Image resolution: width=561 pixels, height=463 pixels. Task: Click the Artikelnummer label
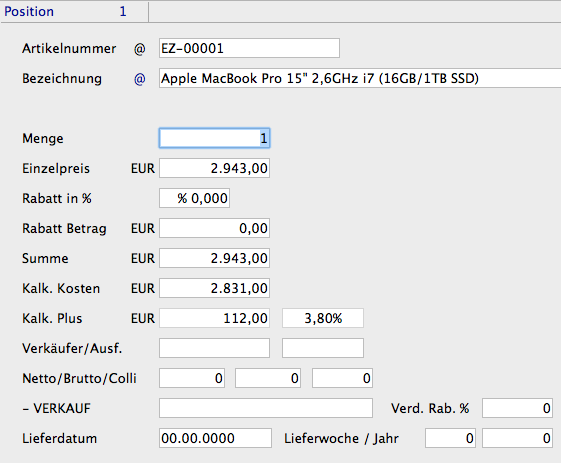point(69,49)
